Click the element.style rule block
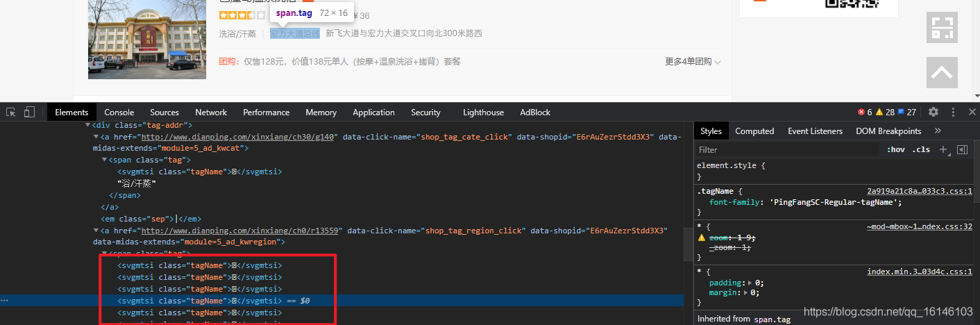Screen dimensions: 980x325 [836, 172]
